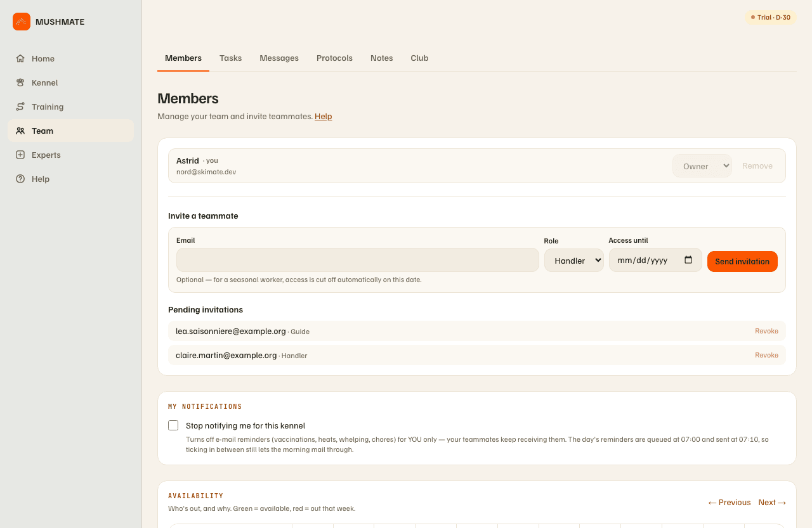This screenshot has width=812, height=528.
Task: Select the Members tab
Action: point(183,58)
